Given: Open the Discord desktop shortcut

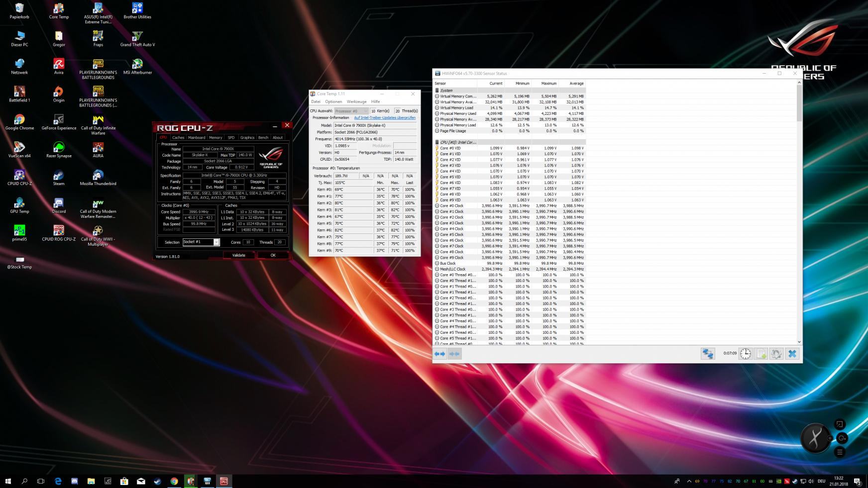Looking at the screenshot, I should click(x=59, y=205).
